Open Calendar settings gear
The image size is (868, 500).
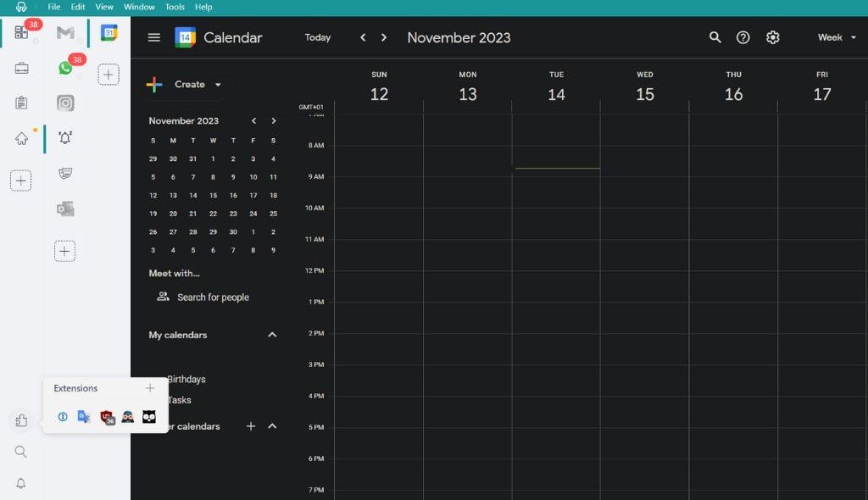pos(773,37)
